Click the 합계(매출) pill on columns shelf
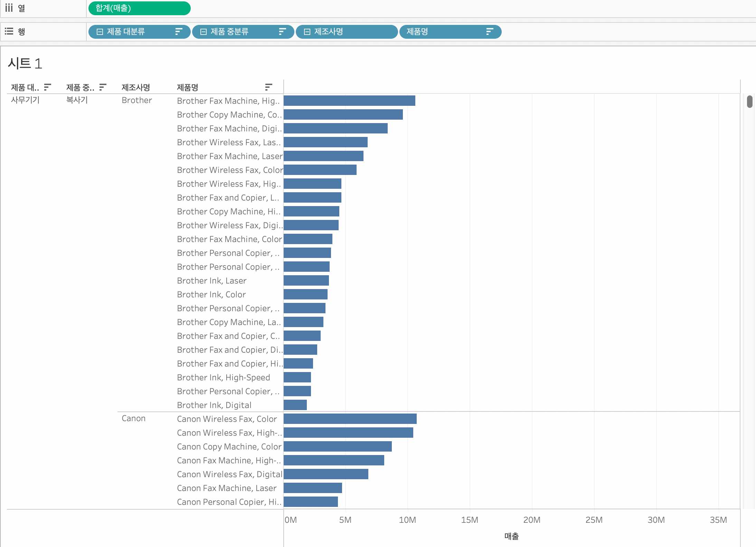Screen dimensions: 756x547 coord(139,8)
